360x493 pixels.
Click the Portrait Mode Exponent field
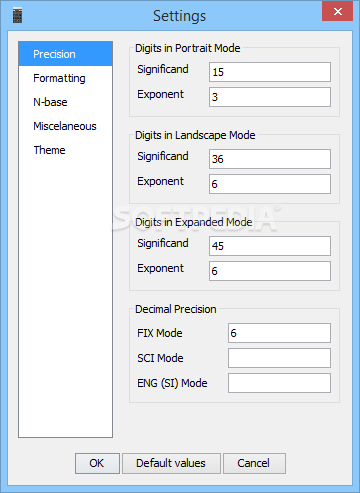(270, 97)
